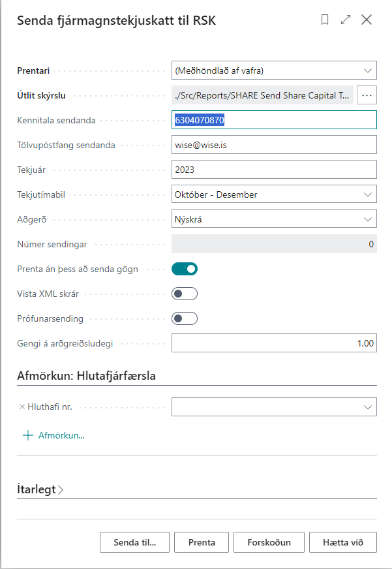Turn on the Prófunarsending toggle
This screenshot has width=392, height=569.
[185, 318]
